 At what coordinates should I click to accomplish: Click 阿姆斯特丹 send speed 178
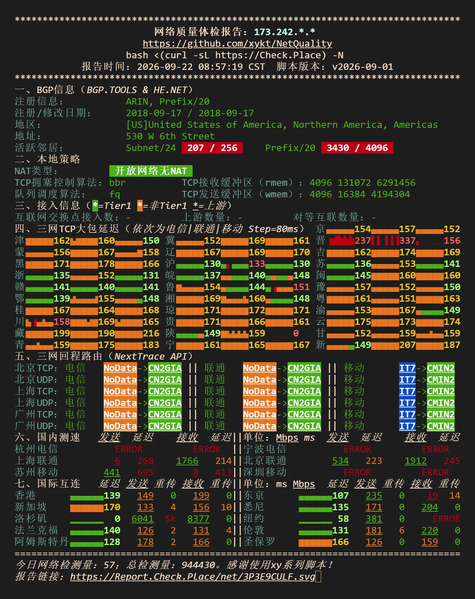(x=145, y=542)
